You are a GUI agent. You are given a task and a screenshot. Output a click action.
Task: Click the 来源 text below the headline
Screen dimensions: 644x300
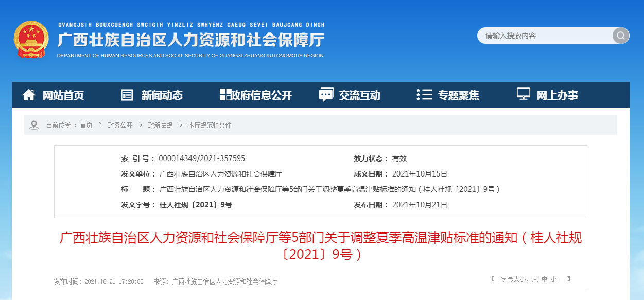(x=215, y=282)
